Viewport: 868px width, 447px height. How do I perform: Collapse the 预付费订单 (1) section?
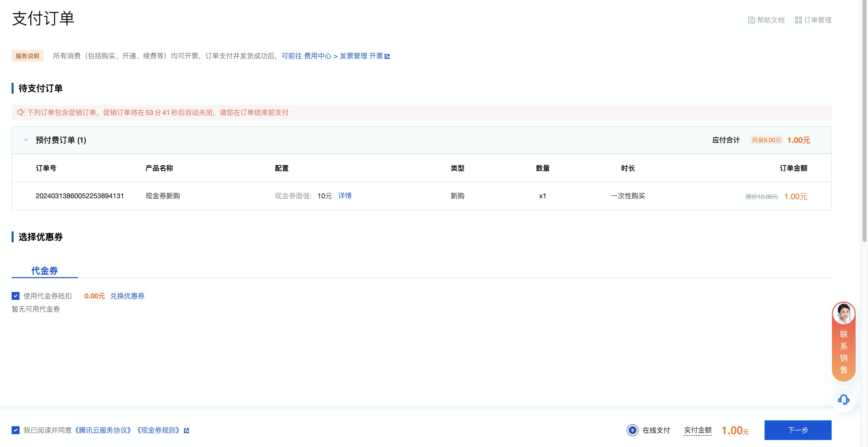click(x=26, y=140)
